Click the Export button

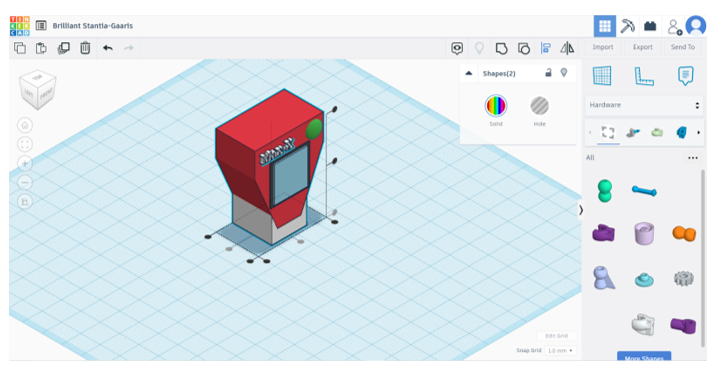pyautogui.click(x=642, y=47)
